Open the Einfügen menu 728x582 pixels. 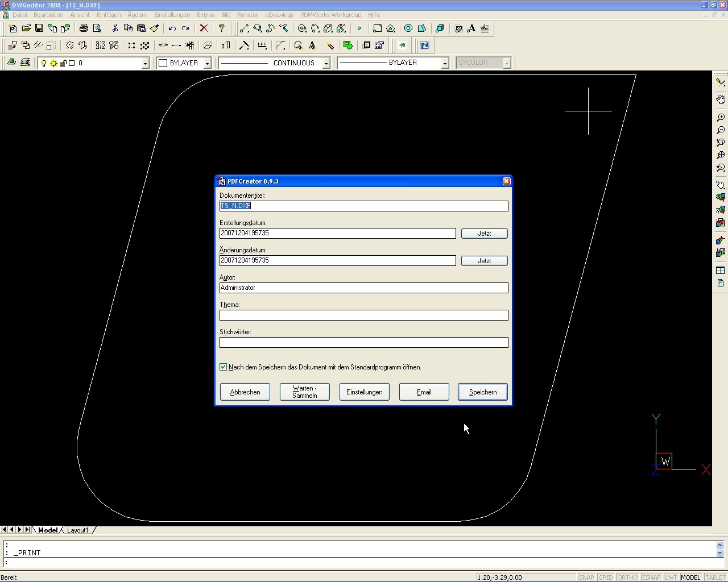point(109,15)
